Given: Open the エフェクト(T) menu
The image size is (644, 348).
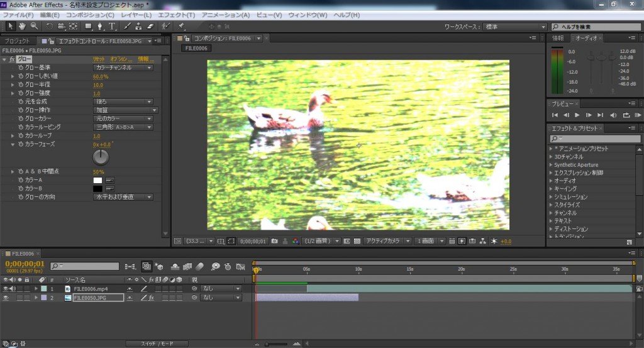Looking at the screenshot, I should pos(176,15).
